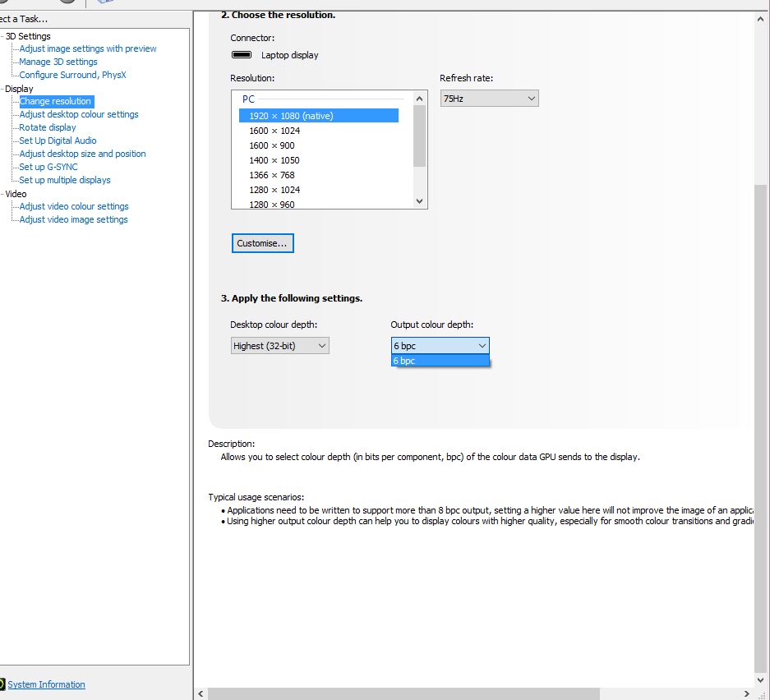Open Manage 3D settings

click(x=58, y=62)
